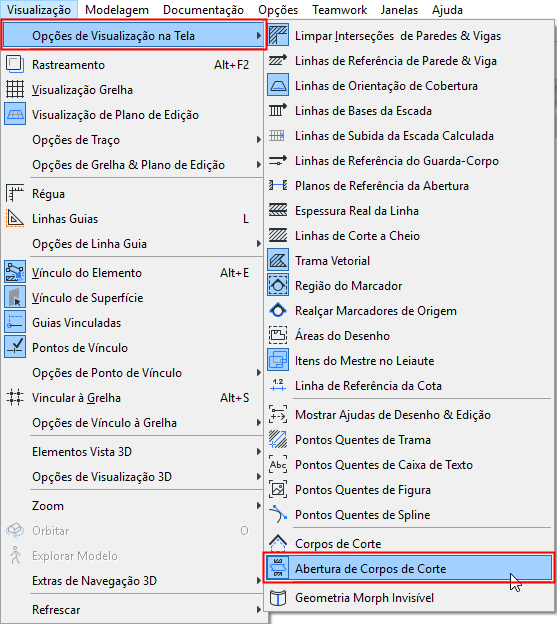Click the Pontos Quentes de Figura icon
This screenshot has width=557, height=624.
[278, 489]
